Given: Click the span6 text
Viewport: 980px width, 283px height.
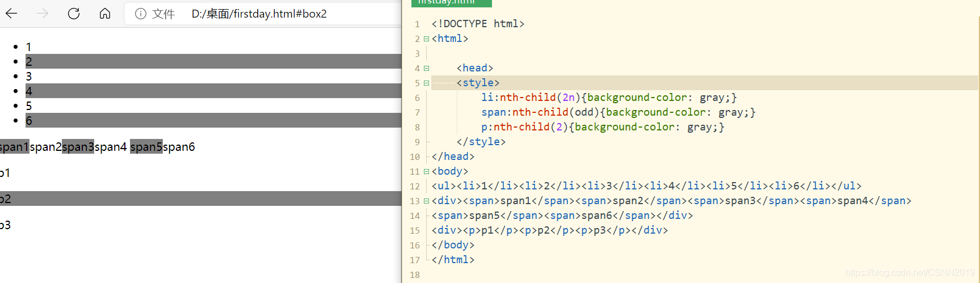Looking at the screenshot, I should click(179, 147).
